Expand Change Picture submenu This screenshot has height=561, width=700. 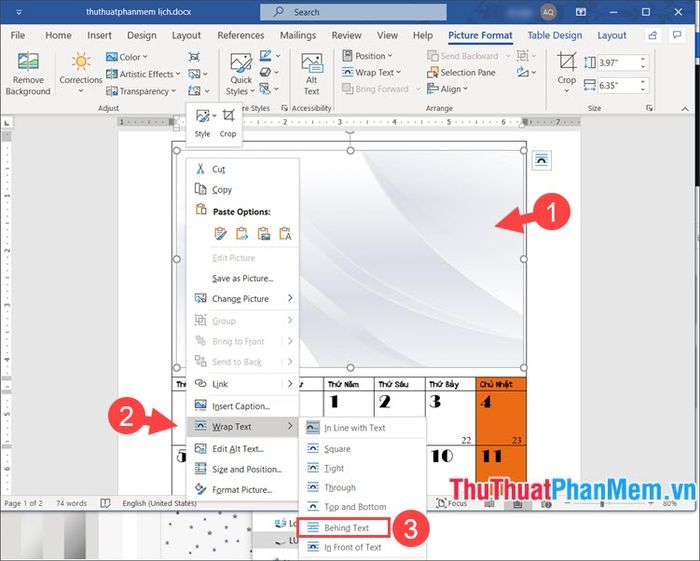[x=242, y=299]
